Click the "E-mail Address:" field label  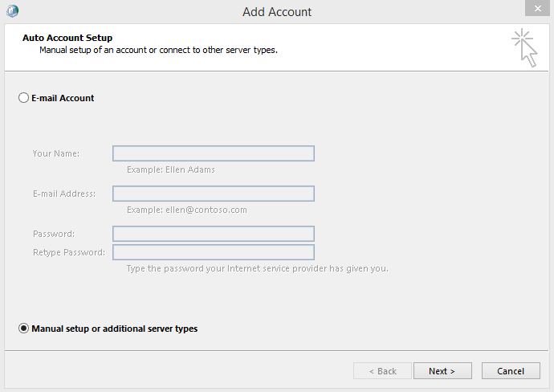(64, 194)
